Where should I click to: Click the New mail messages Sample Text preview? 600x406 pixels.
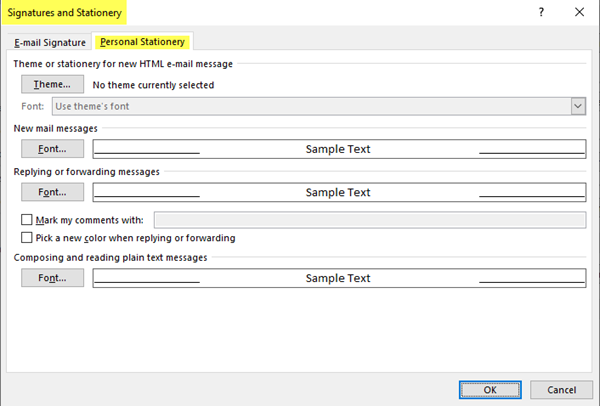tap(338, 149)
